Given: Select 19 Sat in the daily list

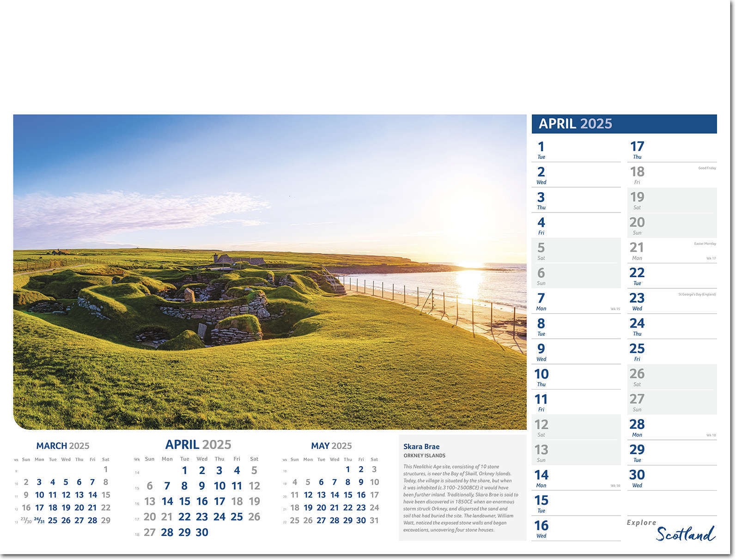Looking at the screenshot, I should pos(672,201).
